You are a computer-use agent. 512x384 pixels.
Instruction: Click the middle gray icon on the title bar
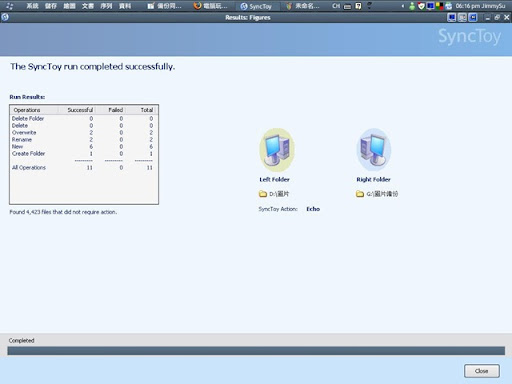462,17
